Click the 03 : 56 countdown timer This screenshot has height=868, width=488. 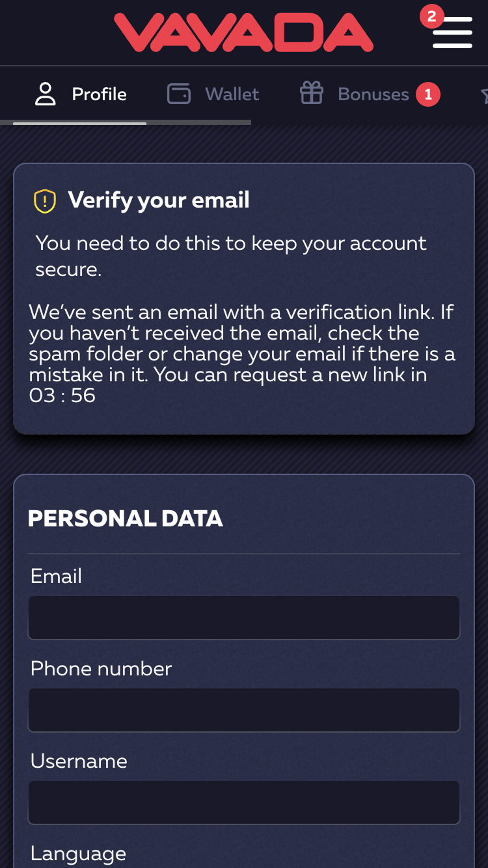coord(62,395)
